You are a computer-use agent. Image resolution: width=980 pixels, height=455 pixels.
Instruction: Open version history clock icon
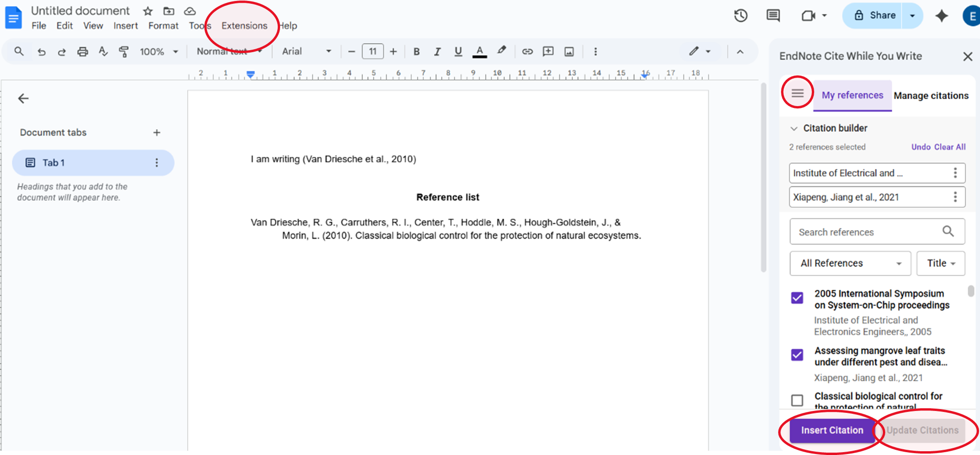click(741, 16)
